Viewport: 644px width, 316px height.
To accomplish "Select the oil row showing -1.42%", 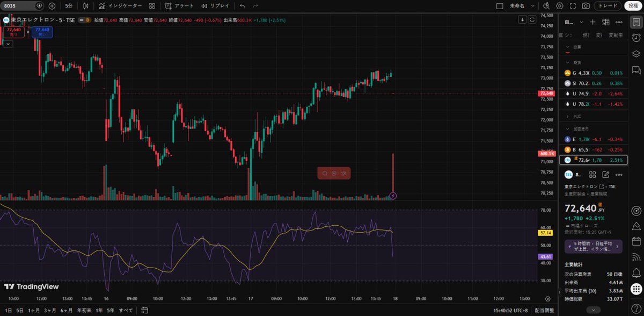I will [x=594, y=104].
